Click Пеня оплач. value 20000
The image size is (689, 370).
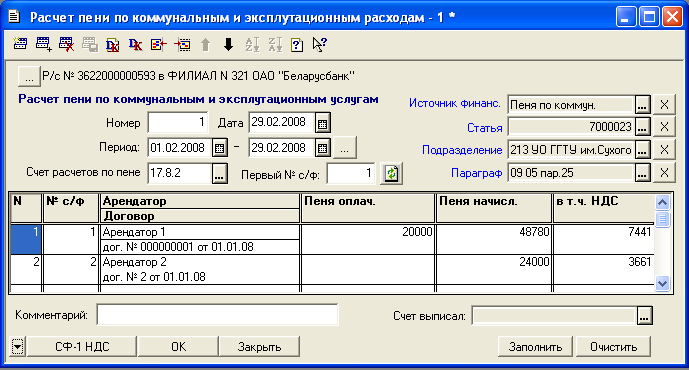368,239
